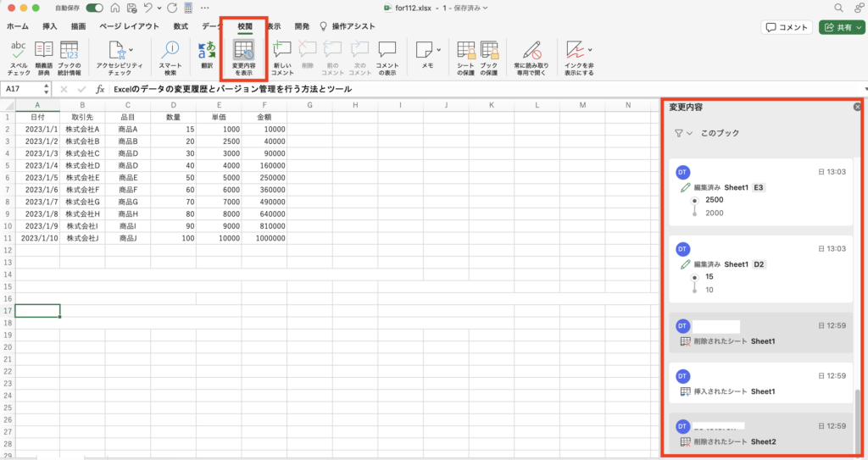Select row 5 header
This screenshot has height=460, width=868.
click(x=8, y=165)
